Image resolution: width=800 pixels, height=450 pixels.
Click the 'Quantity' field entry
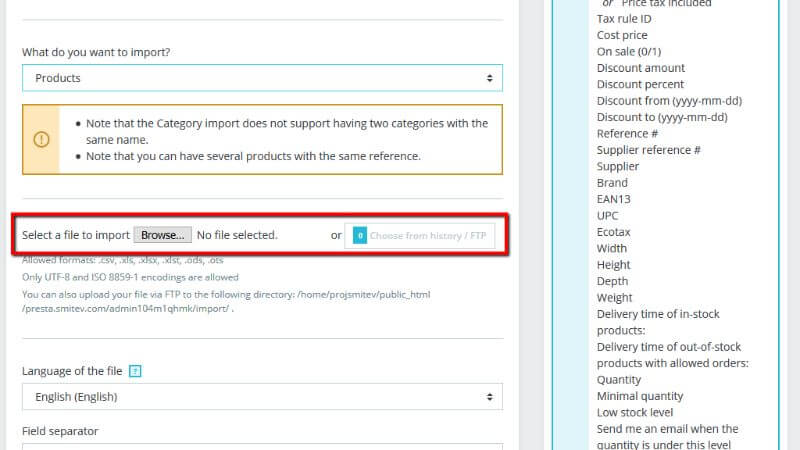pos(619,380)
